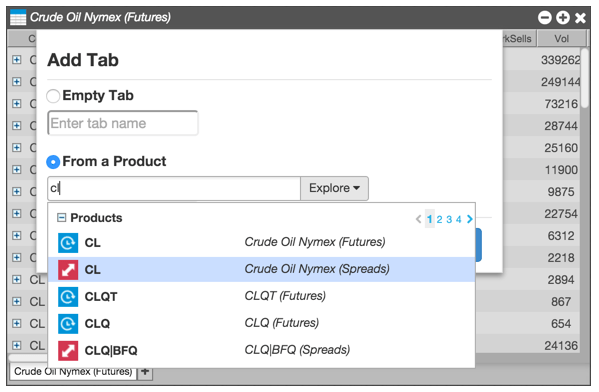Click the Add Tab dialog heading
This screenshot has width=599, height=392.
pos(83,60)
